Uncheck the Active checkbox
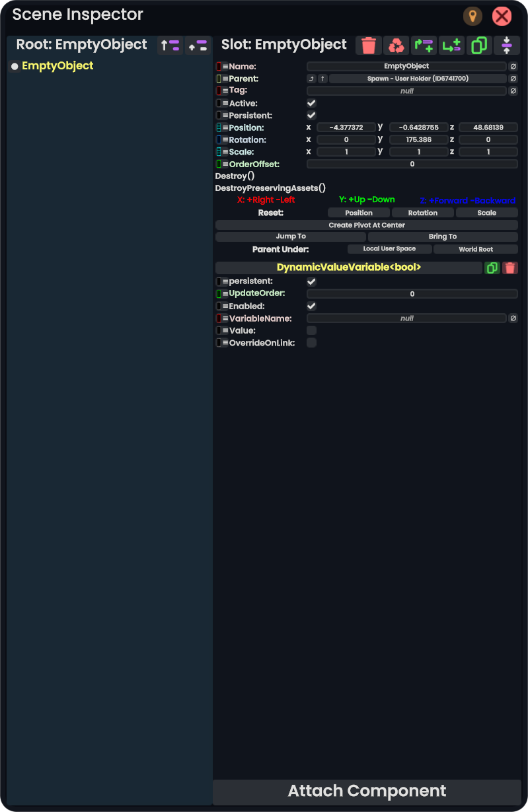This screenshot has width=528, height=812. [x=311, y=103]
